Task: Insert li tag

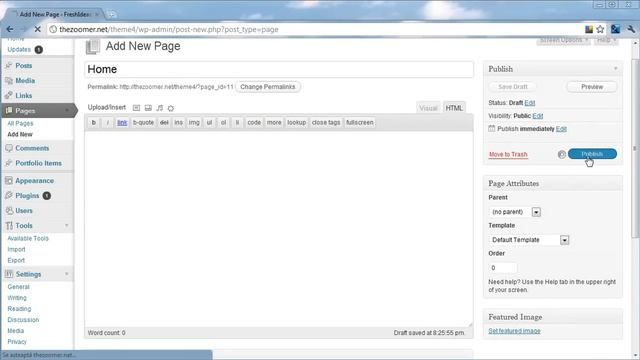Action: coord(237,122)
